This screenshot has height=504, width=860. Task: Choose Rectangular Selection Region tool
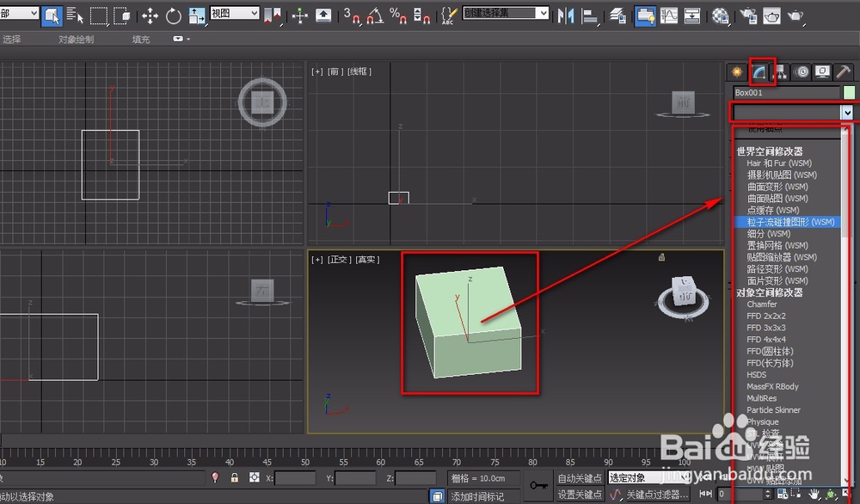click(x=98, y=15)
